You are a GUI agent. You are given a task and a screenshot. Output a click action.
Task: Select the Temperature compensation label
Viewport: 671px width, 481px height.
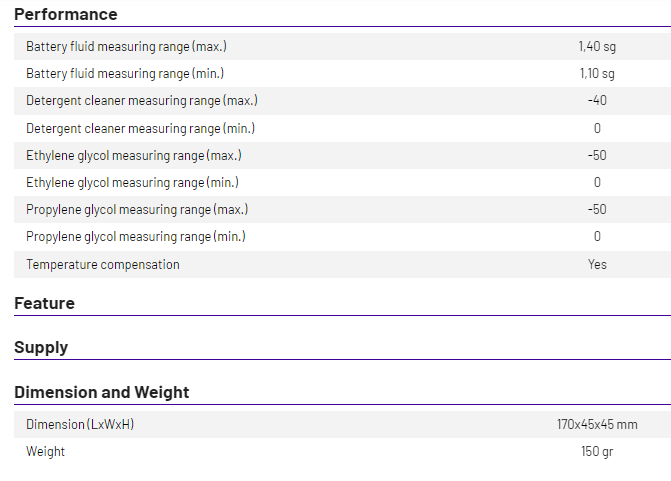click(103, 264)
